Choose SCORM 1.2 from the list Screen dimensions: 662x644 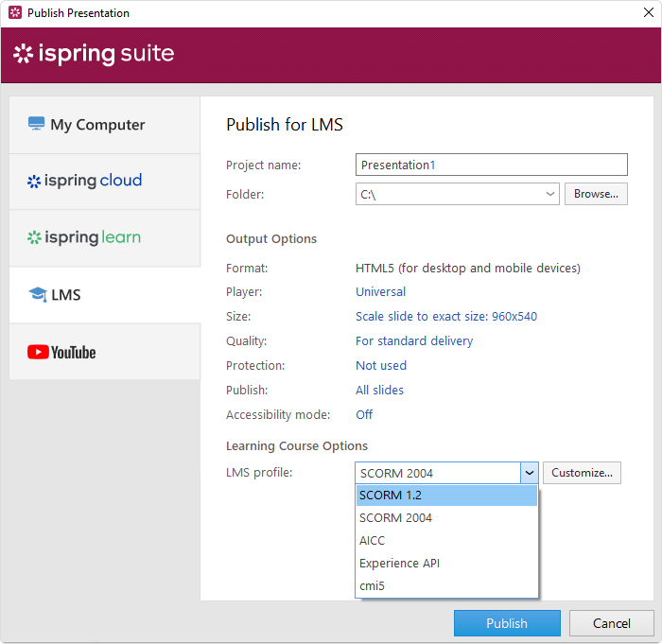[x=446, y=496]
